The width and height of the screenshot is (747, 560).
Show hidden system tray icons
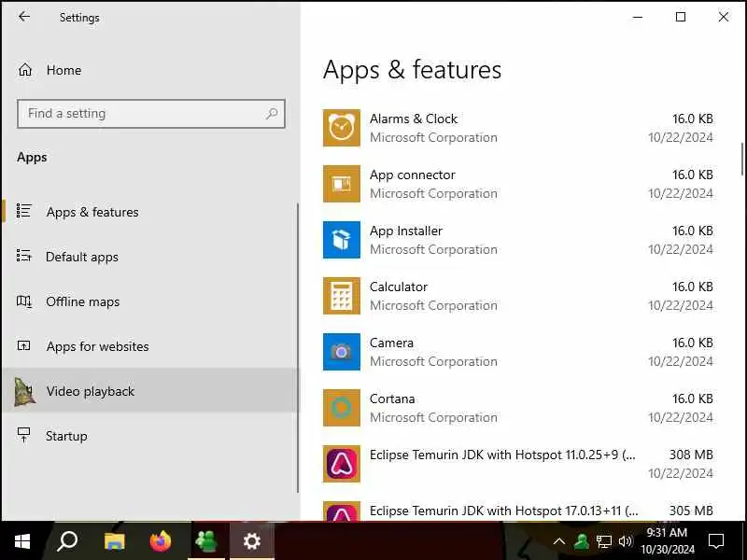[559, 541]
